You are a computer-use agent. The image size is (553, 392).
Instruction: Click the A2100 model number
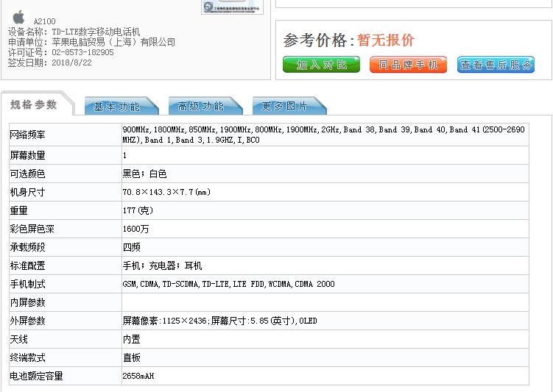[x=44, y=21]
